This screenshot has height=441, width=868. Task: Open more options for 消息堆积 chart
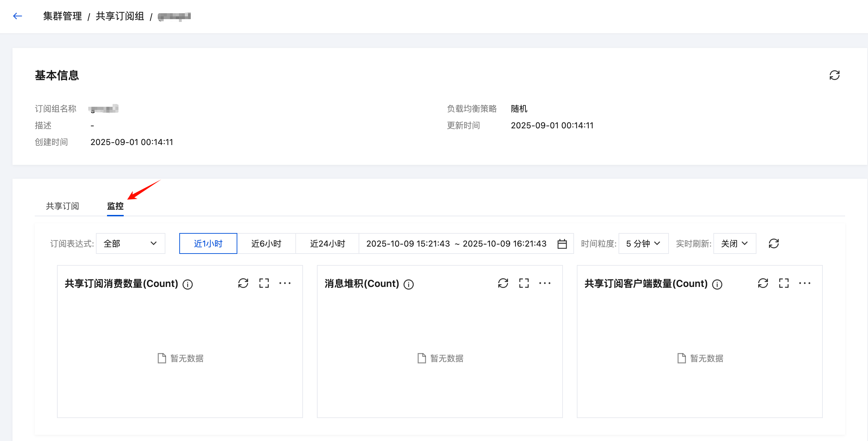[x=545, y=283]
